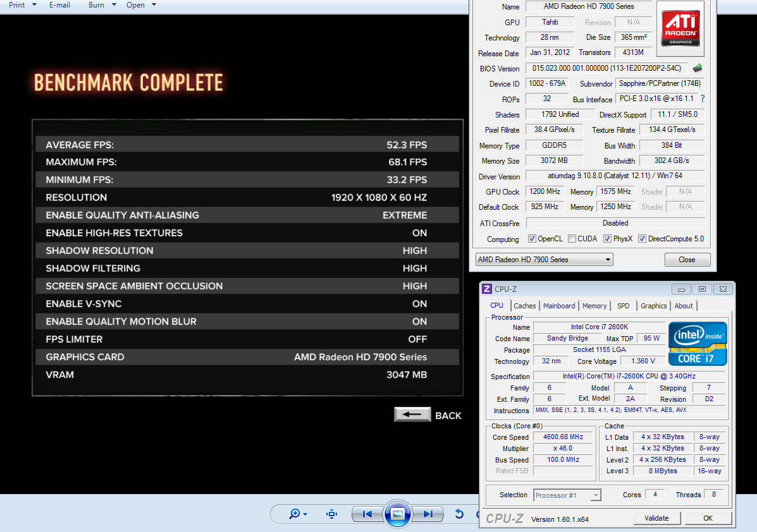Open the Open menu in Photo Viewer
The image size is (757, 532).
click(136, 5)
